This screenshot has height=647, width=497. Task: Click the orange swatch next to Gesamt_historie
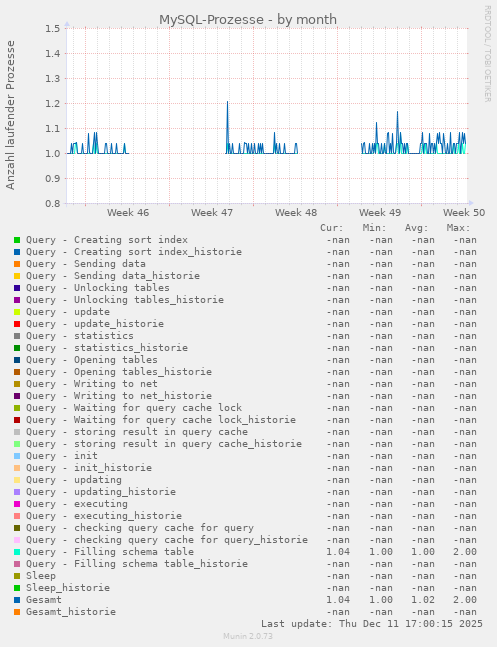pos(17,612)
